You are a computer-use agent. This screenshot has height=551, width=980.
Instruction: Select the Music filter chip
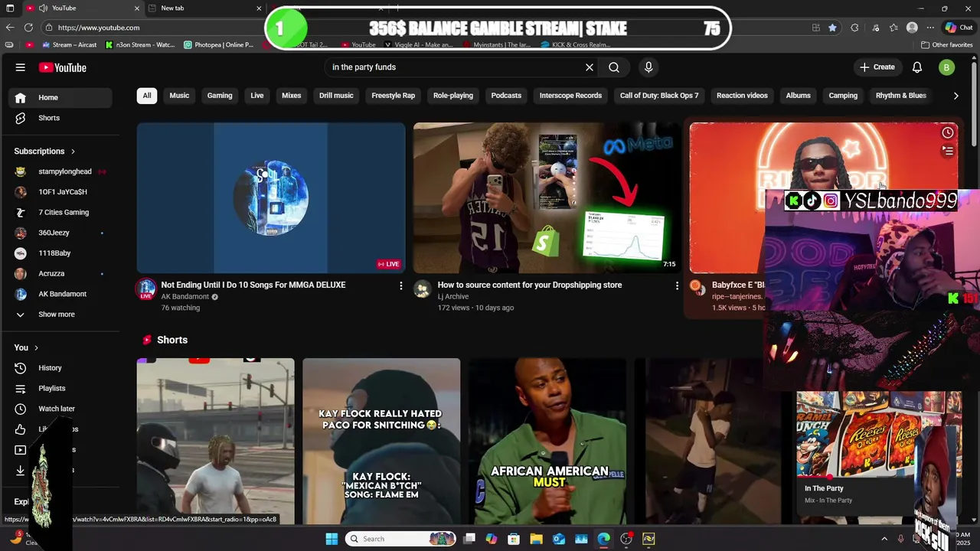click(x=179, y=96)
